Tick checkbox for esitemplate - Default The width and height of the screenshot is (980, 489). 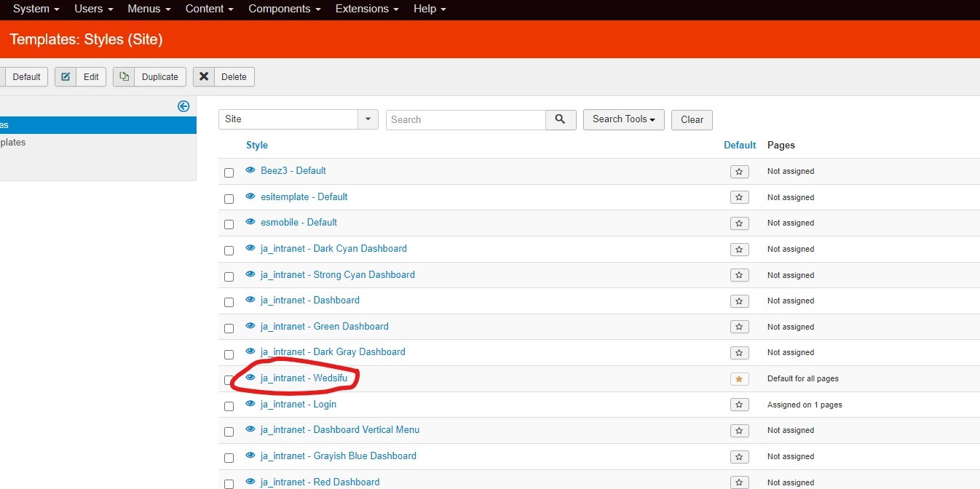pyautogui.click(x=229, y=199)
